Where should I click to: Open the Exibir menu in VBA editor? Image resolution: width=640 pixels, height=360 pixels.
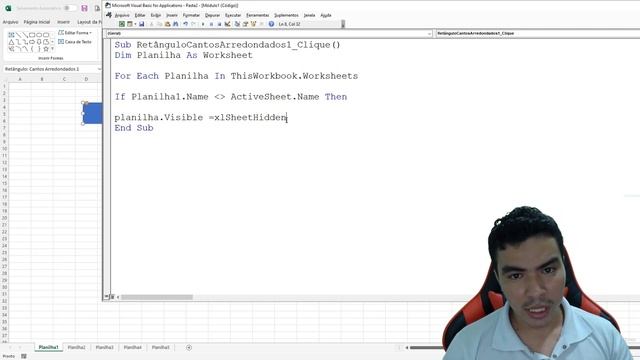point(156,15)
